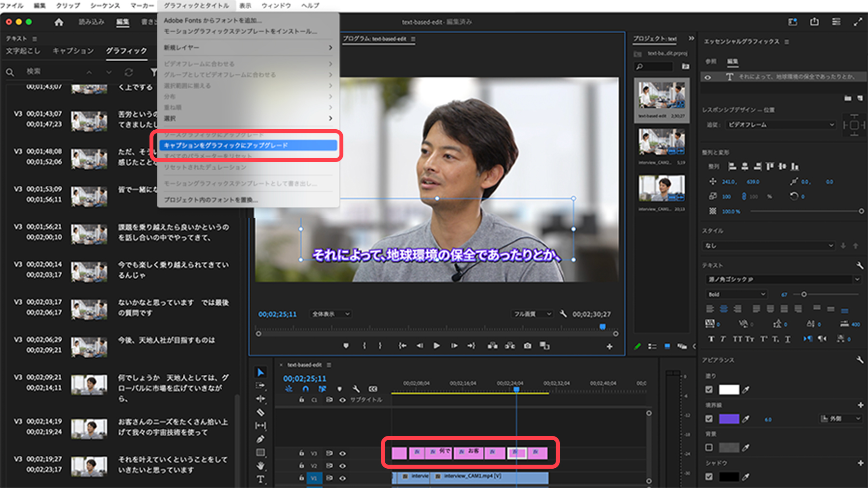This screenshot has height=488, width=868.
Task: Click the Export Frame camera icon
Action: [528, 346]
